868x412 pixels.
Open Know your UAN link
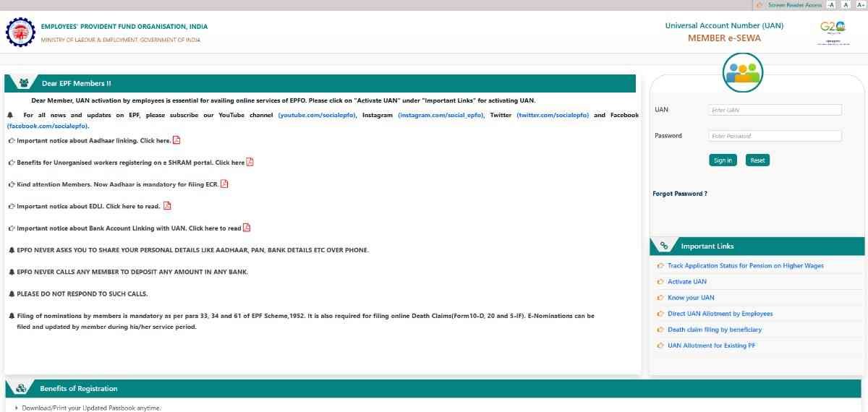point(690,298)
